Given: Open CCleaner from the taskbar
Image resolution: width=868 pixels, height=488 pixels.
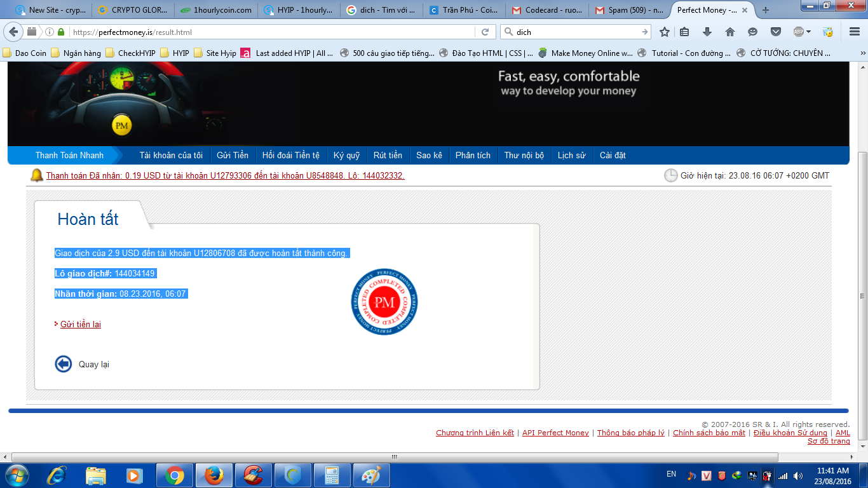Looking at the screenshot, I should click(x=254, y=475).
